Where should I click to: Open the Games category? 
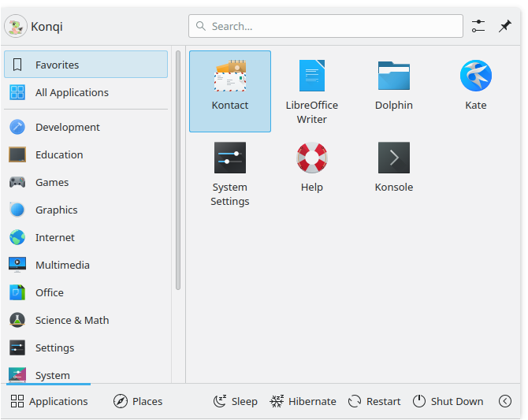pos(86,182)
